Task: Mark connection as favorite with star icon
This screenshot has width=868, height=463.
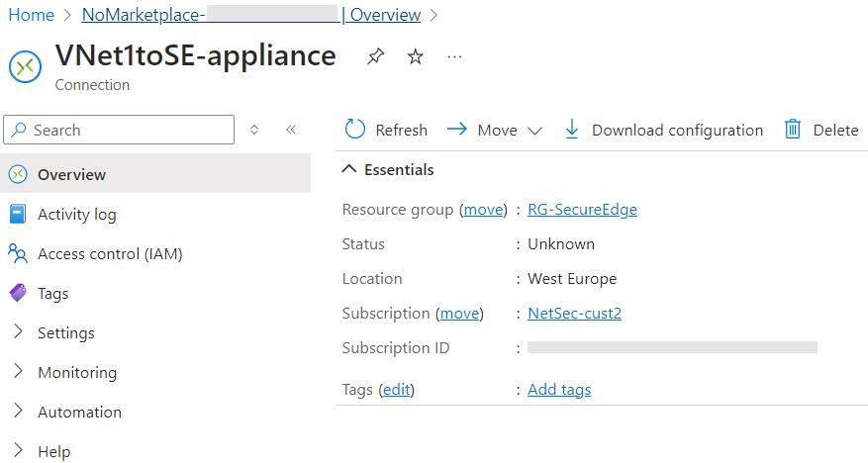Action: tap(416, 57)
